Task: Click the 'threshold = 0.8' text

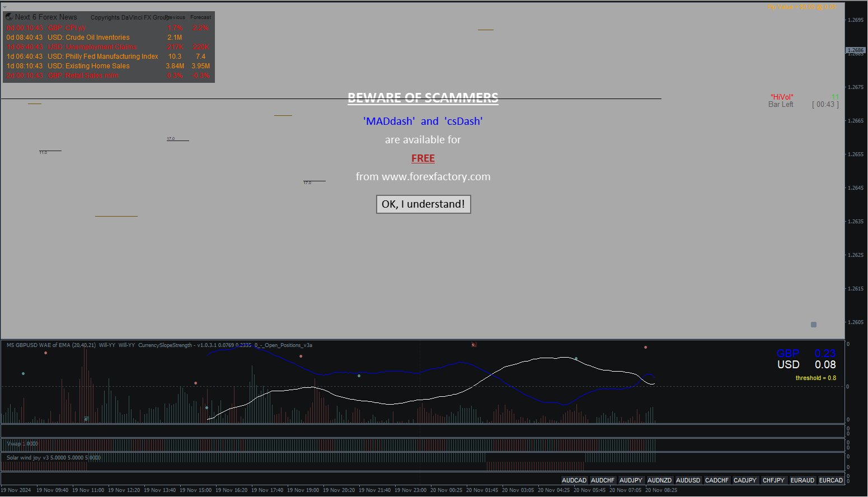Action: (816, 378)
